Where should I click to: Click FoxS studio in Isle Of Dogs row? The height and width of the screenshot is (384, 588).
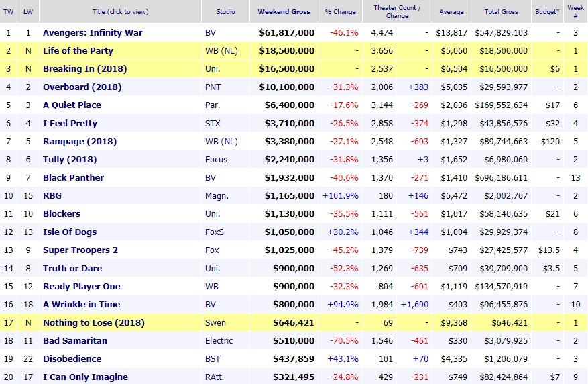tap(215, 232)
